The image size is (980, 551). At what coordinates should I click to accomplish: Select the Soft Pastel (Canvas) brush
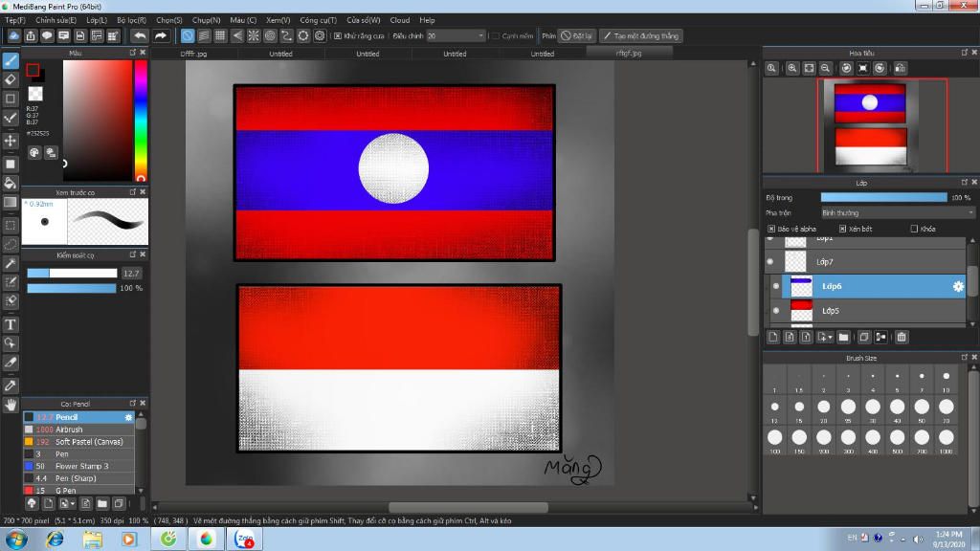(78, 442)
